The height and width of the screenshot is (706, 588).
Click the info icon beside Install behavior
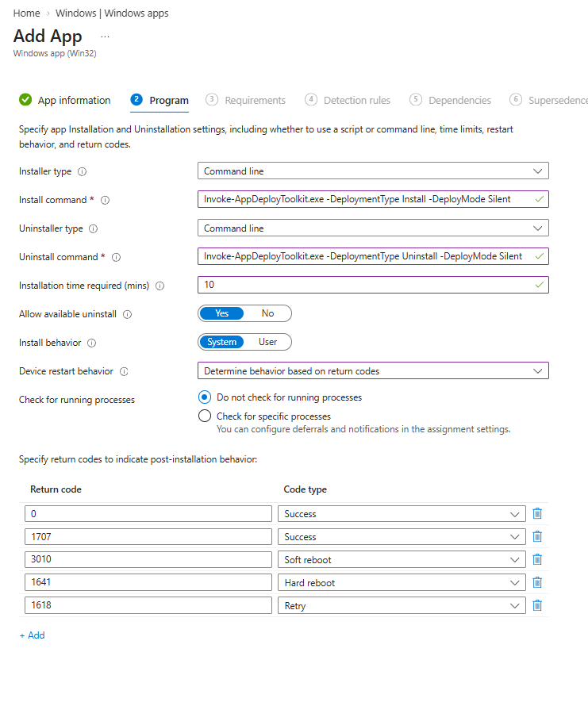tap(91, 343)
